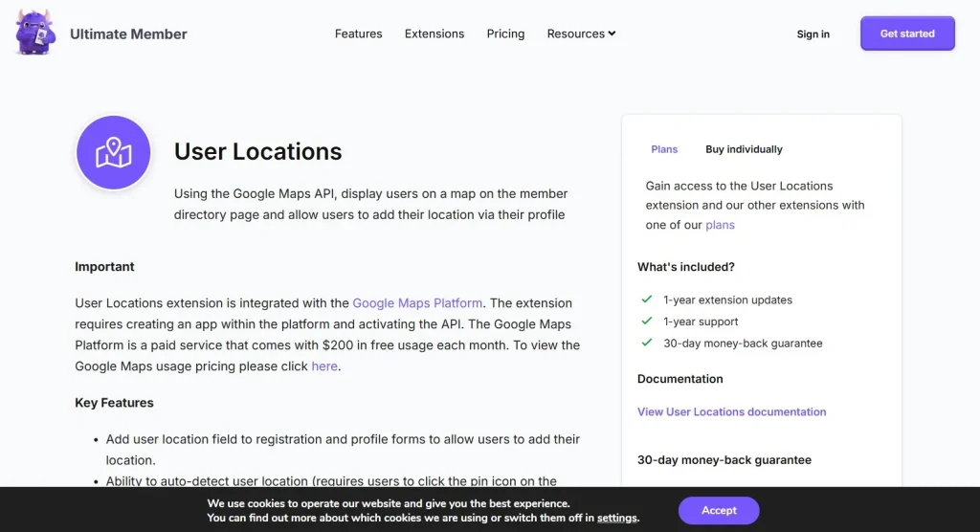Click the 'Add user location field' bullet

(343, 450)
